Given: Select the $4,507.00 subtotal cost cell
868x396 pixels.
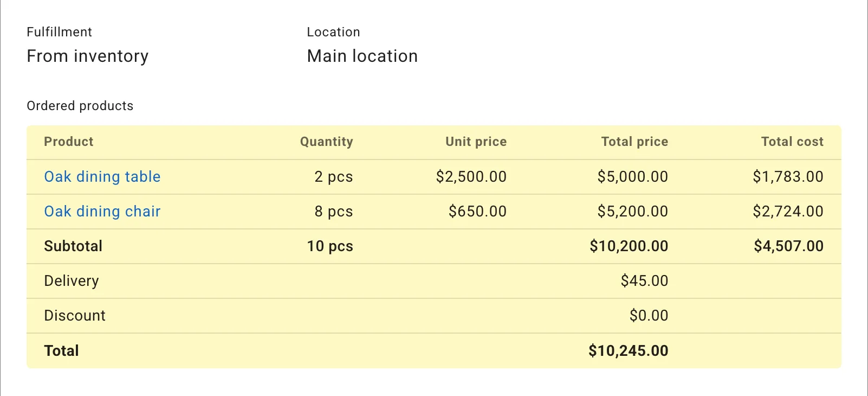Looking at the screenshot, I should pyautogui.click(x=788, y=246).
